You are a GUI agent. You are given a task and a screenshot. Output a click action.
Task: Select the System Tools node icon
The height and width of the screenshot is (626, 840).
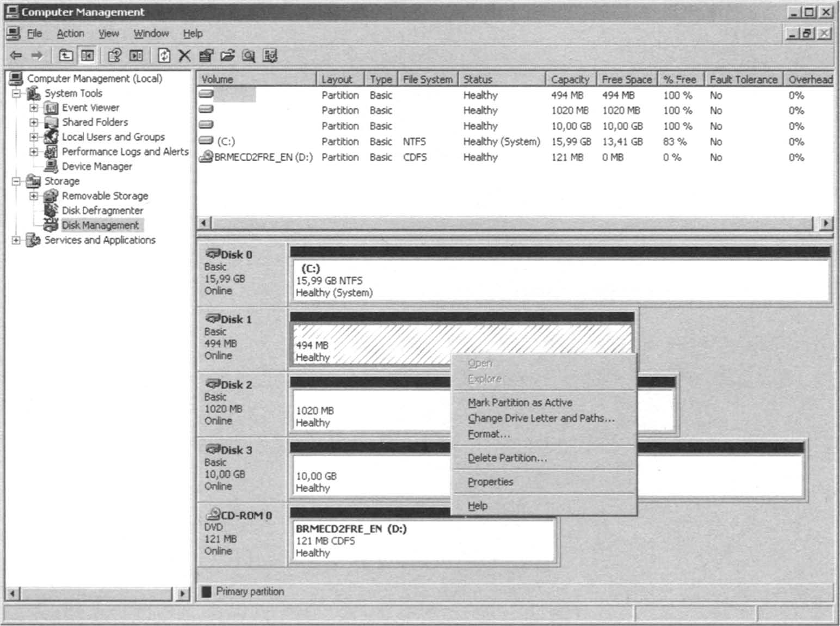[34, 93]
